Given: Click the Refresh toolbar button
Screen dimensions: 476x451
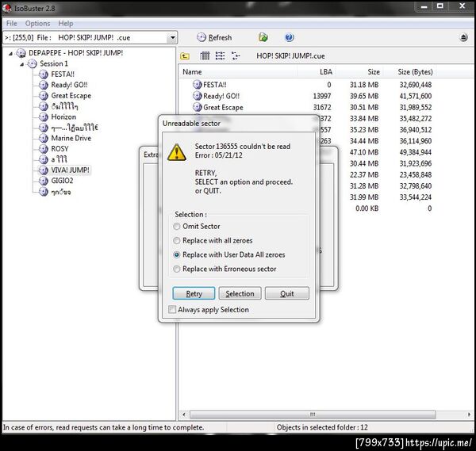Looking at the screenshot, I should click(x=214, y=37).
